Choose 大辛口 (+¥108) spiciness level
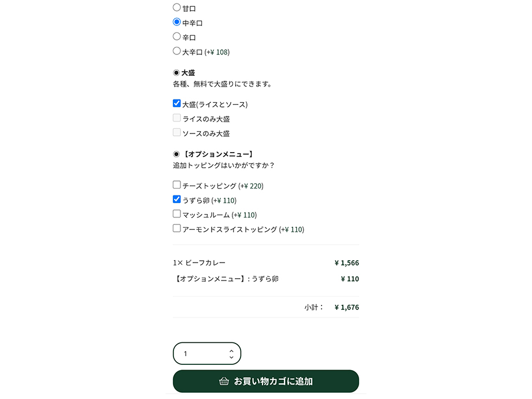The width and height of the screenshot is (532, 399). coord(176,50)
